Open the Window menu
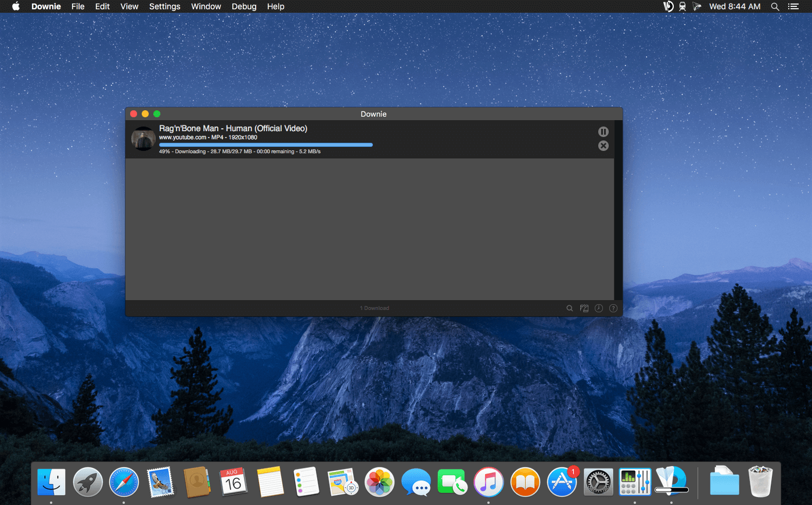 click(x=206, y=6)
